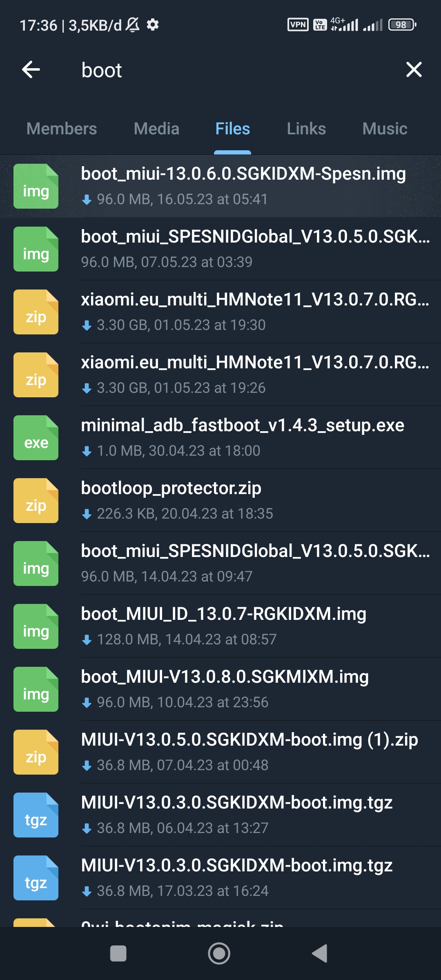The image size is (441, 980).
Task: Tap the zip icon of the xiaomi.eu file from 19:30
Action: coord(36,312)
